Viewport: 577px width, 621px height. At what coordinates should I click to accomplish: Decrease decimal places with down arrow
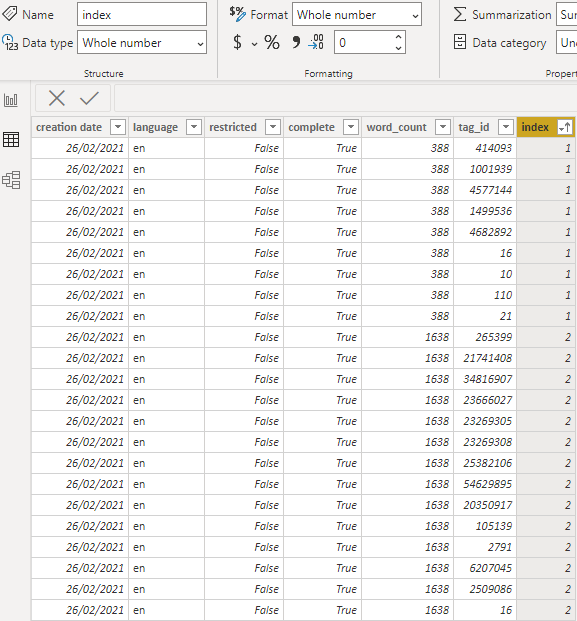coord(398,48)
